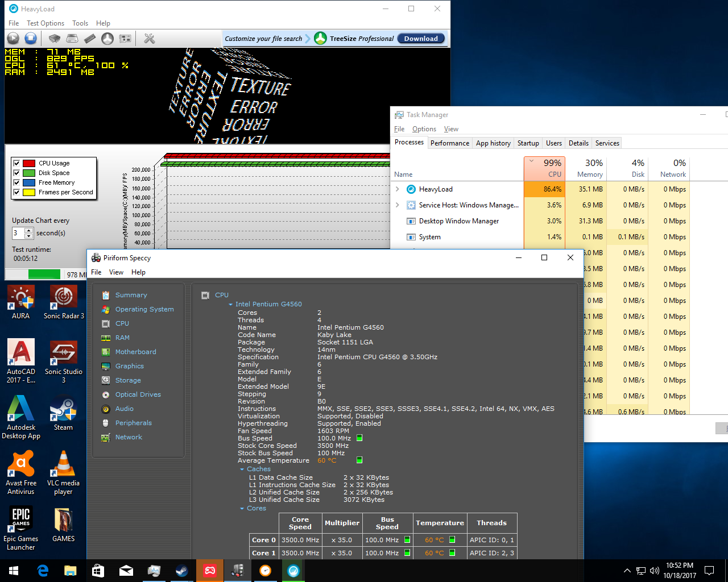The width and height of the screenshot is (728, 582).
Task: Select the GAMES folder on the desktop
Action: [63, 525]
